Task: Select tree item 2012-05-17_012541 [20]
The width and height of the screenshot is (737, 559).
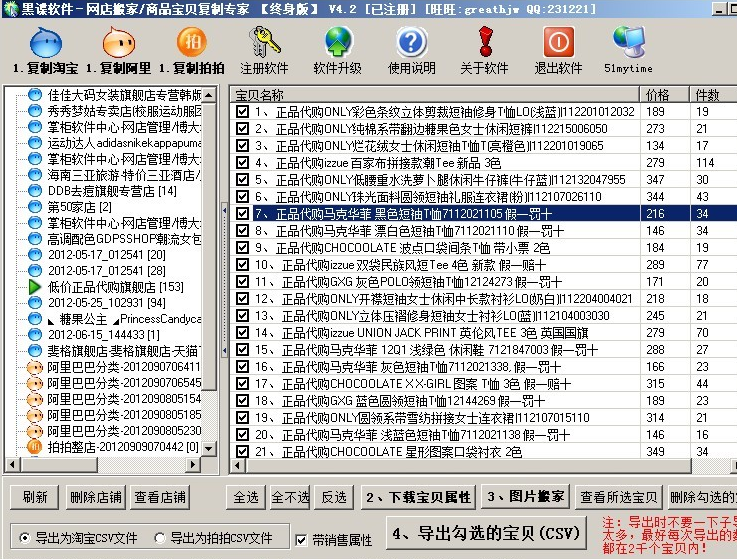Action: [107, 255]
